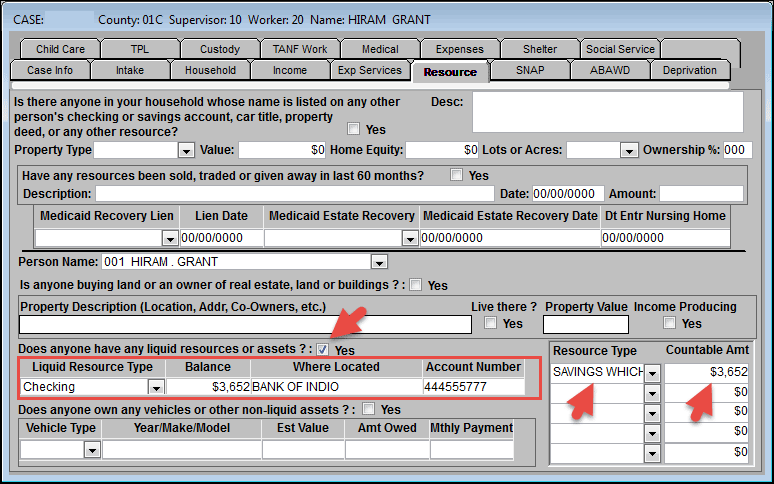This screenshot has width=774, height=484.
Task: Open the SAVINGS WHICH Resource Type dropdown
Action: (652, 373)
